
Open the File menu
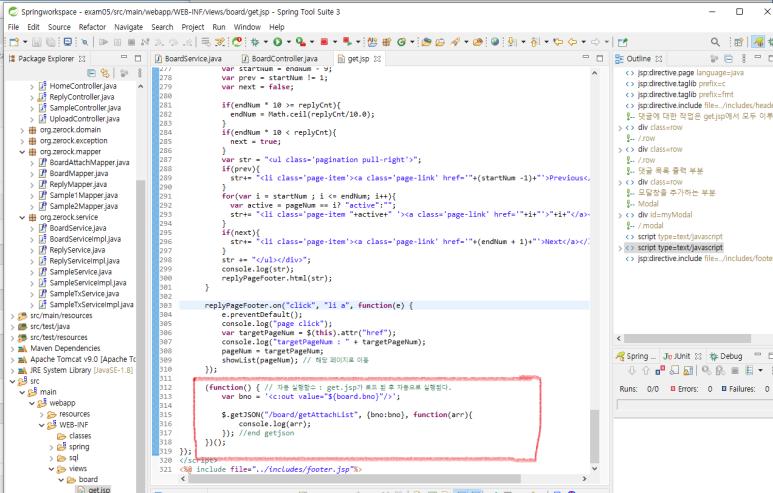click(13, 27)
